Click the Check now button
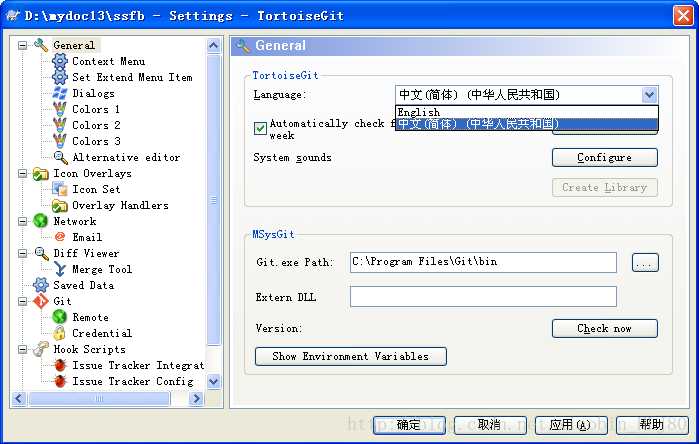The width and height of the screenshot is (699, 444). (604, 329)
